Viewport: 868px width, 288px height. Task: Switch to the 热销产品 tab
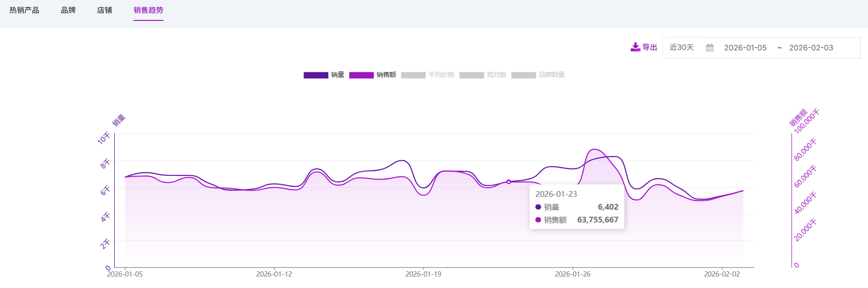24,10
